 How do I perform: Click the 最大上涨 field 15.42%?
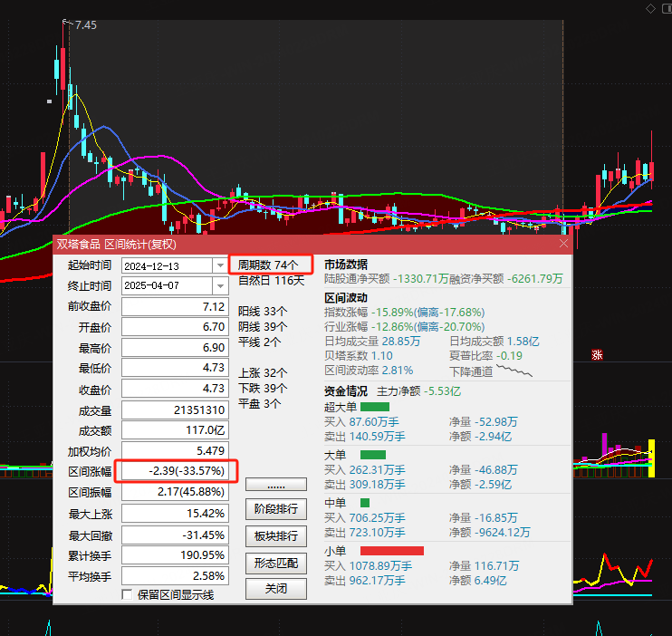pyautogui.click(x=175, y=514)
